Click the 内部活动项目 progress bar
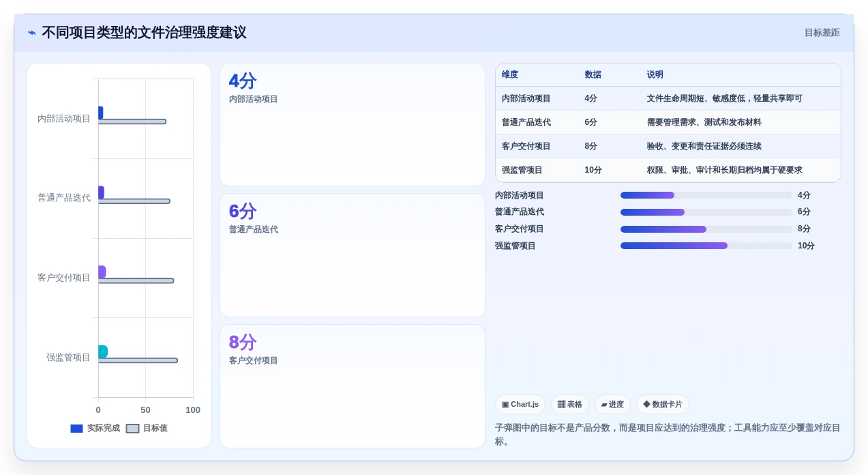Viewport: 868px width, 475px height. coord(706,195)
